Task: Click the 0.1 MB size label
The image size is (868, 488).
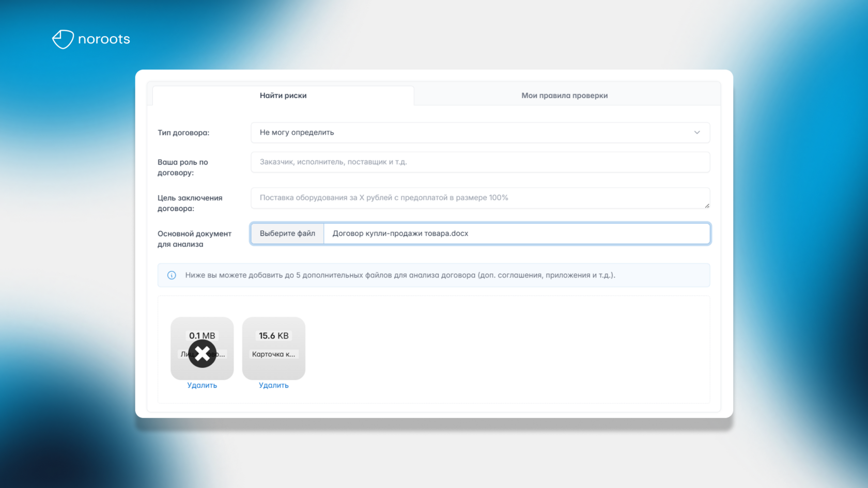Action: [202, 336]
